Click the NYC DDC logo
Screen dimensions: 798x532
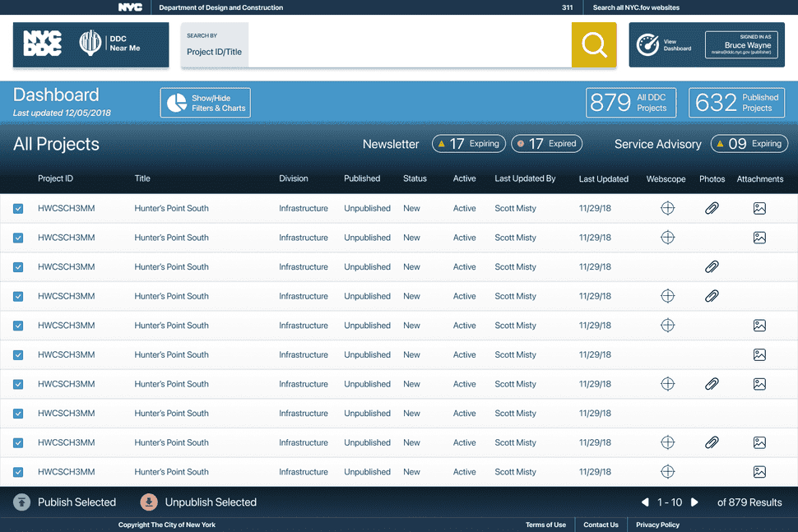pos(43,44)
